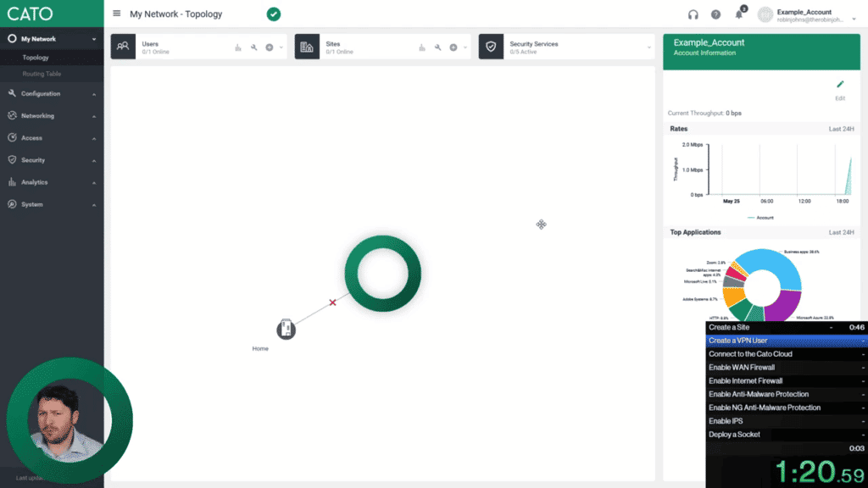
Task: Click the green pencil Edit icon
Action: (840, 85)
